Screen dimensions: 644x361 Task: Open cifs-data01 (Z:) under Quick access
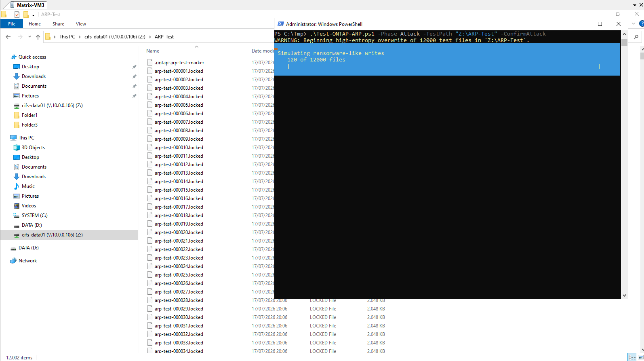point(52,106)
